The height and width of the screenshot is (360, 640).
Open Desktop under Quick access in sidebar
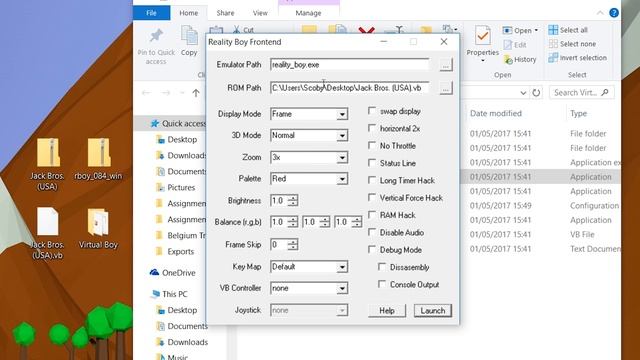click(x=177, y=140)
